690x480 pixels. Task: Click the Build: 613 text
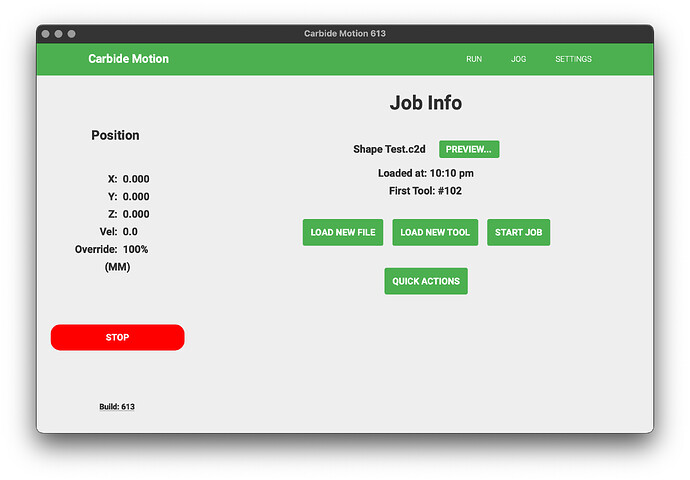coord(117,407)
